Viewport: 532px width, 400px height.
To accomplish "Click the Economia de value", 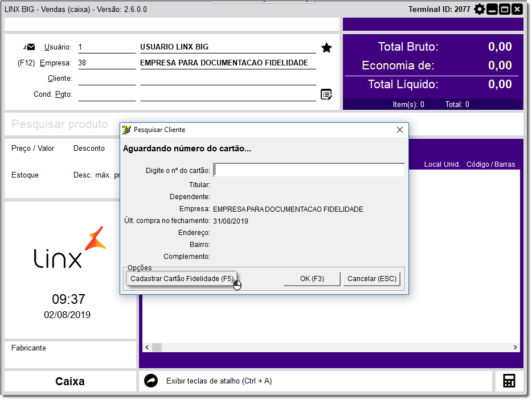I will pyautogui.click(x=500, y=65).
